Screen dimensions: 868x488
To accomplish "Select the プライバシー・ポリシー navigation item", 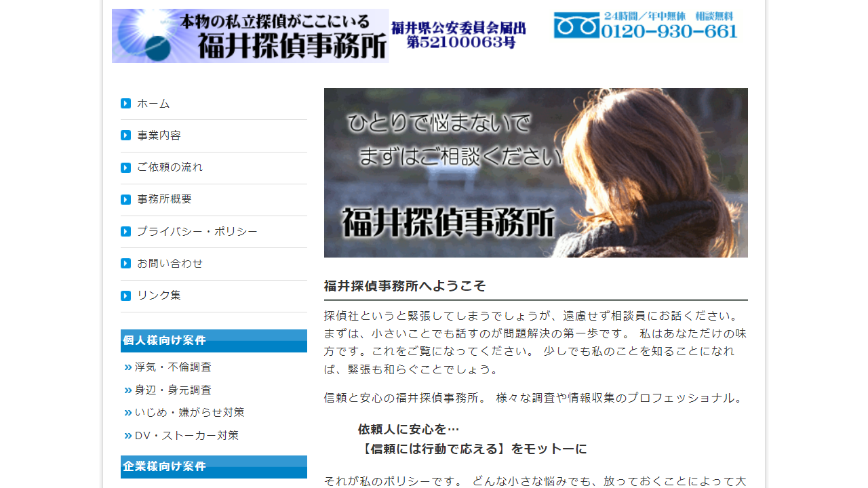I will click(x=197, y=231).
